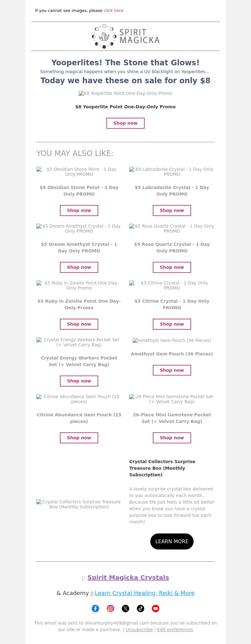Open the X (Twitter) social icon
This screenshot has height=644, width=251.
(125, 609)
